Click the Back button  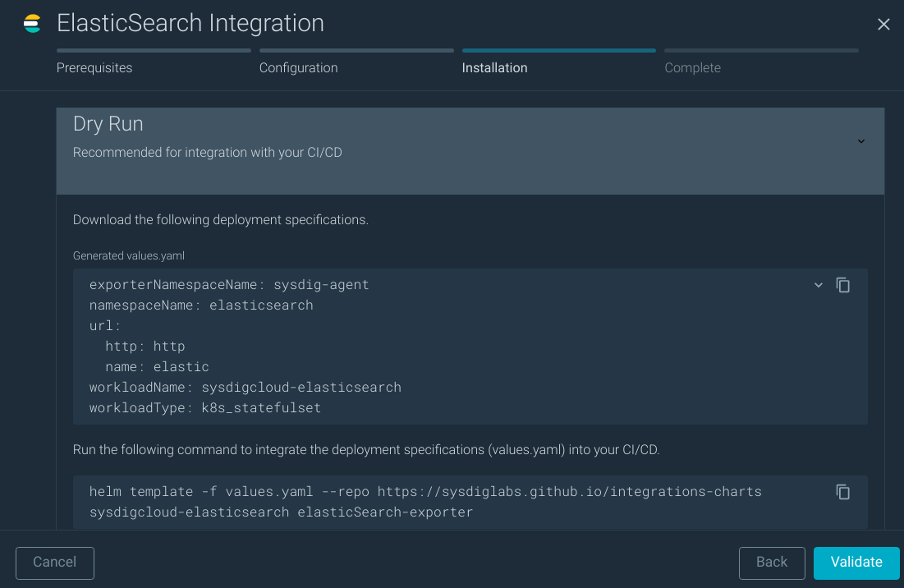[x=772, y=563]
